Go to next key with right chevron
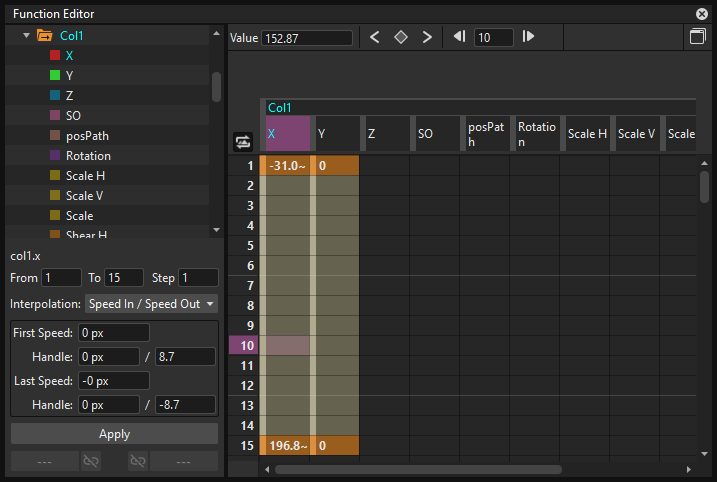This screenshot has width=717, height=482. click(x=427, y=37)
